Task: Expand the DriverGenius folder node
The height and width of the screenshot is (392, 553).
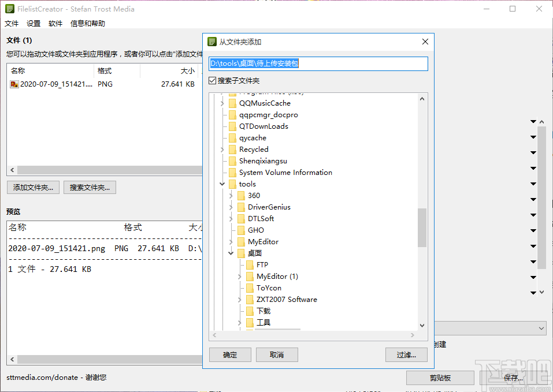Action: coord(231,207)
